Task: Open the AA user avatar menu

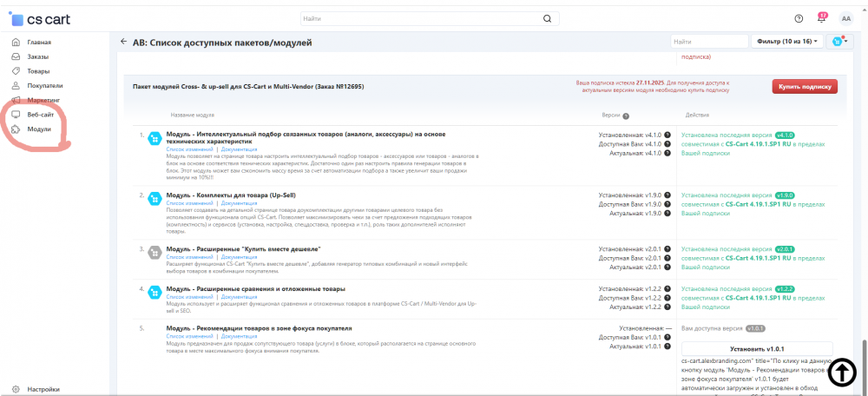Action: click(x=845, y=18)
